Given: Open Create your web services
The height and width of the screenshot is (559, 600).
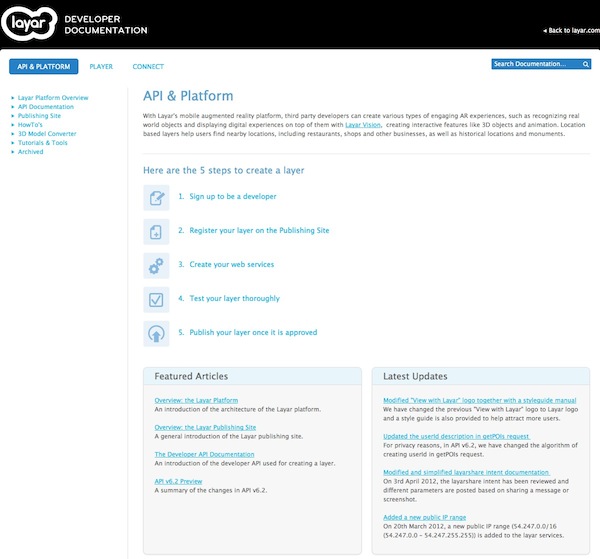Looking at the screenshot, I should [x=232, y=264].
